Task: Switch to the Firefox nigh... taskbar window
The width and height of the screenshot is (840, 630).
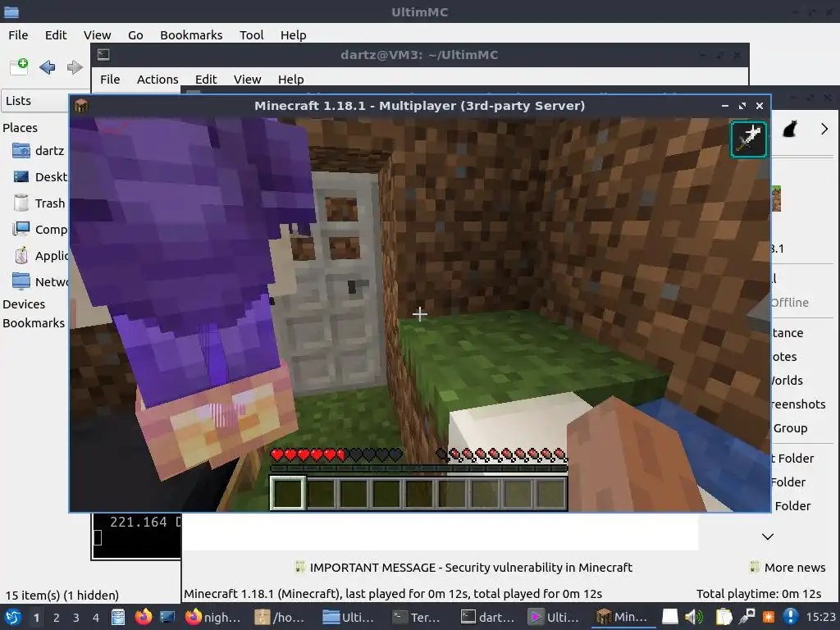Action: (x=213, y=617)
